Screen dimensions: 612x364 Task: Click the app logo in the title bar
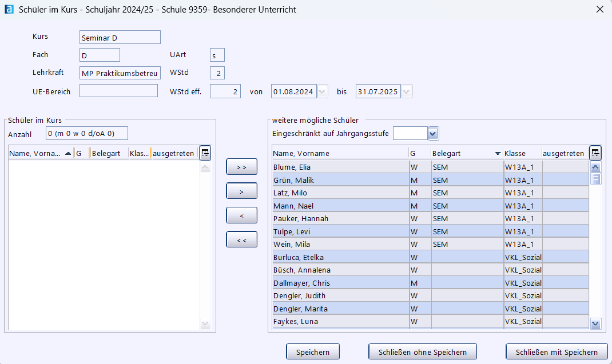coord(9,9)
